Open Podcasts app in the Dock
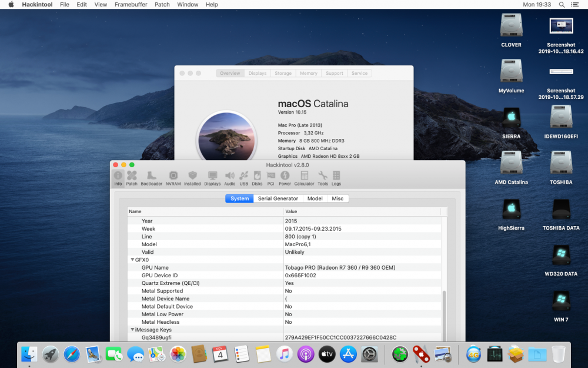This screenshot has height=368, width=588. coord(306,354)
